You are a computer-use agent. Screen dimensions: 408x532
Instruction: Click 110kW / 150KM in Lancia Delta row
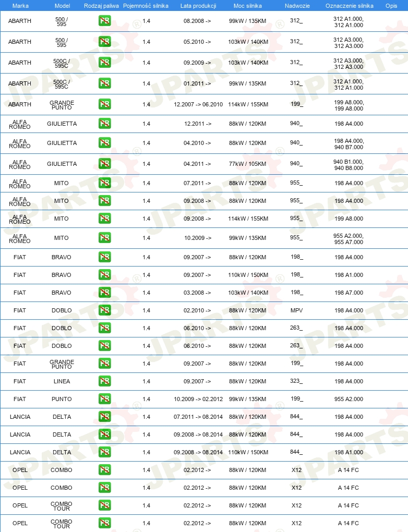tap(248, 452)
